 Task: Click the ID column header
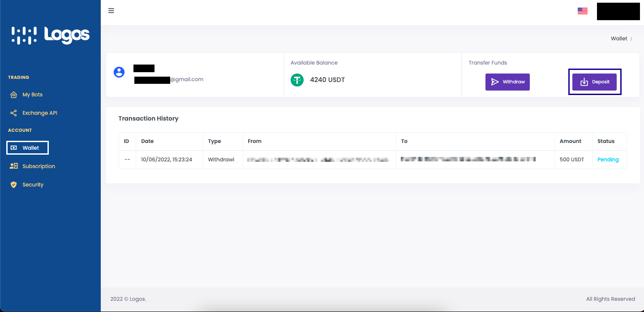tap(126, 141)
